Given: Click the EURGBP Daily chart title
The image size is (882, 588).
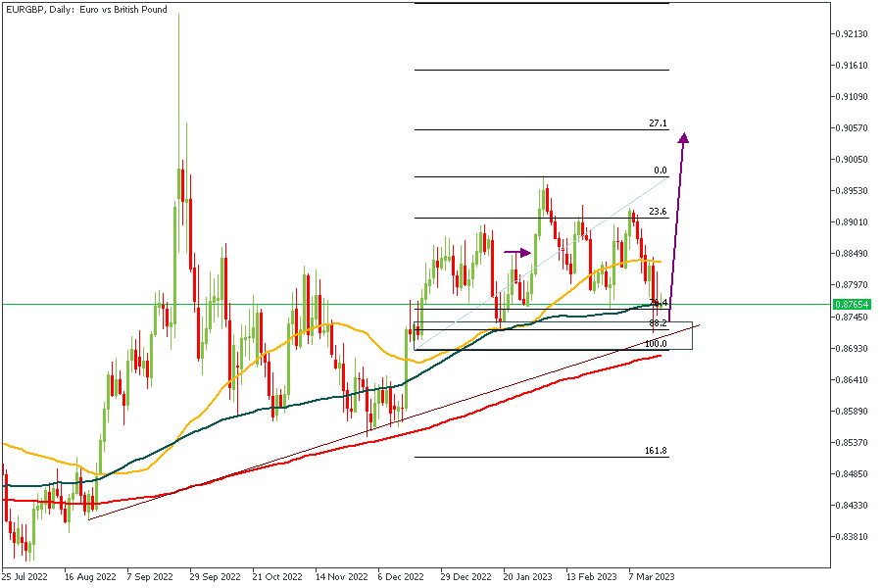Looking at the screenshot, I should 86,10.
